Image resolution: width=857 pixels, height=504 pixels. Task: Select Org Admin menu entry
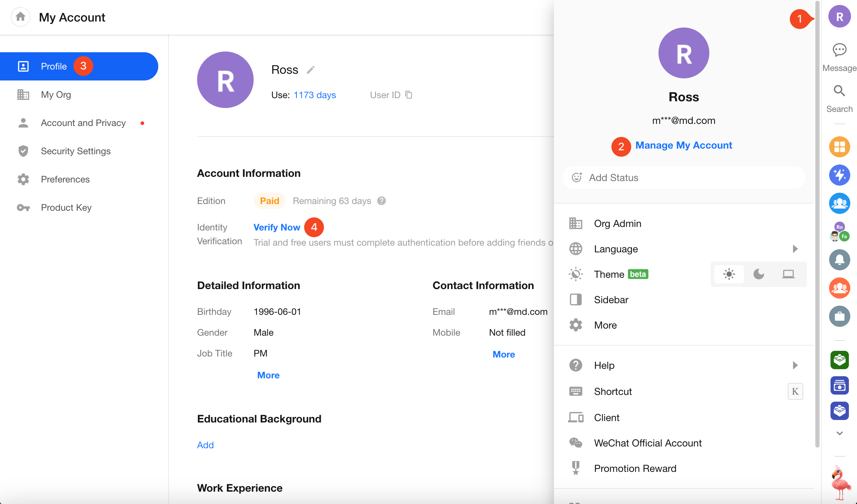pos(617,223)
